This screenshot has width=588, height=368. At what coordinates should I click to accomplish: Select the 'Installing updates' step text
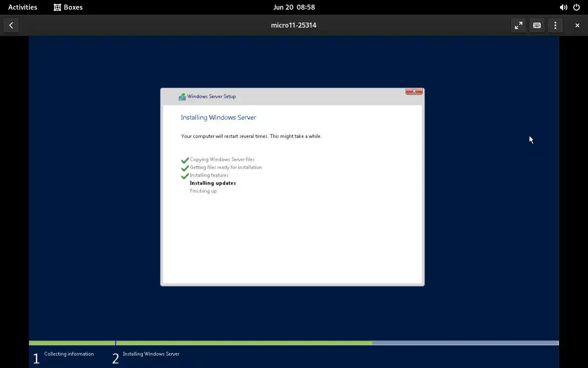(213, 183)
